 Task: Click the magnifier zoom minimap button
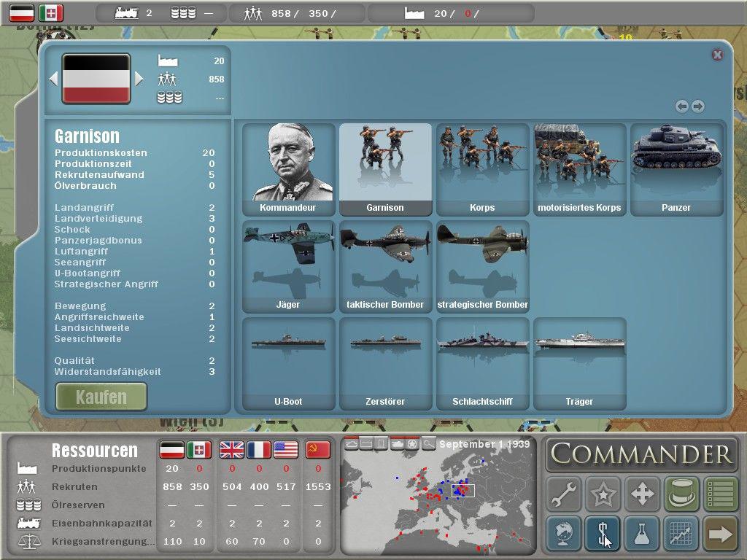[428, 444]
